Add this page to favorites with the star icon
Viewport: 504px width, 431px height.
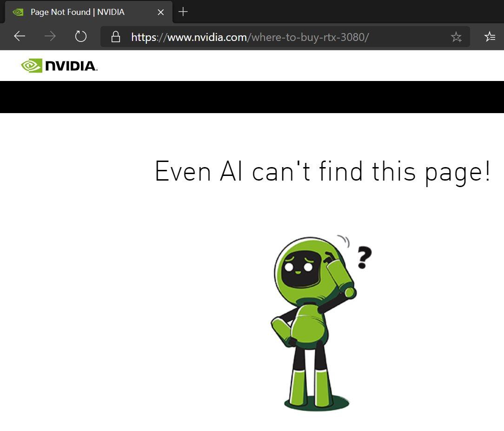coord(457,37)
